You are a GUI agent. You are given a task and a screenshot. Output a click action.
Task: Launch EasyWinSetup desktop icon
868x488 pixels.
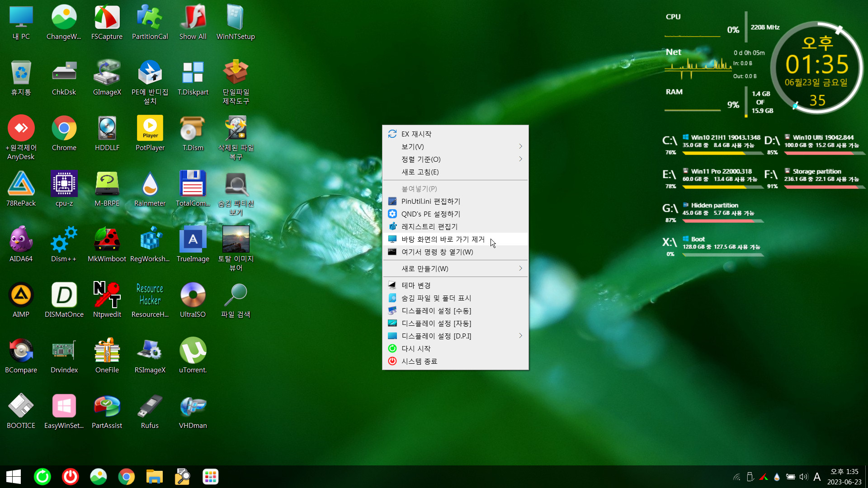pyautogui.click(x=64, y=411)
